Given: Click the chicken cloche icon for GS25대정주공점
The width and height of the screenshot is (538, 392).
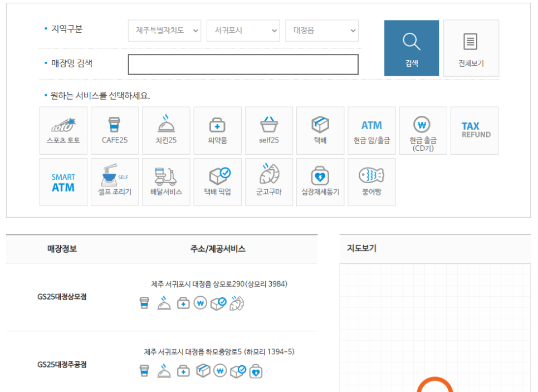Looking at the screenshot, I should 164,371.
